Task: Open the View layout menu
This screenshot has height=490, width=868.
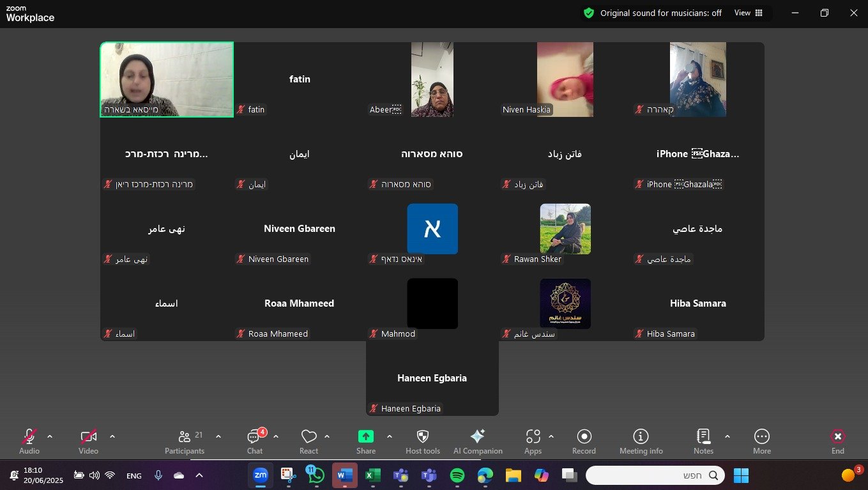Action: tap(749, 13)
